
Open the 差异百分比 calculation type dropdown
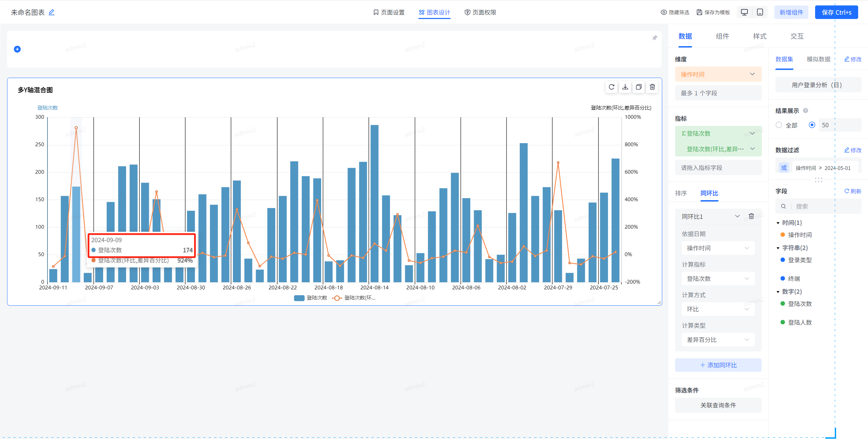coord(718,340)
